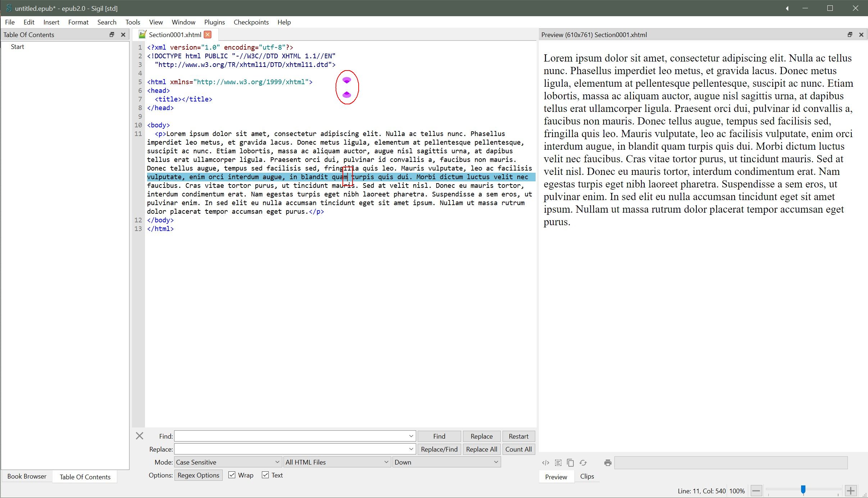
Task: Zoom in using the plus button
Action: point(851,490)
